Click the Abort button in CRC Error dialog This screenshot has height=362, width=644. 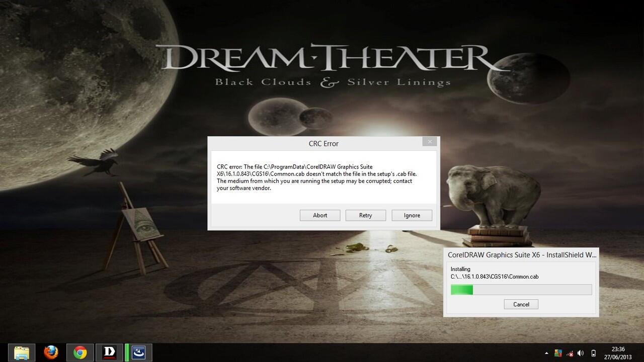(320, 215)
